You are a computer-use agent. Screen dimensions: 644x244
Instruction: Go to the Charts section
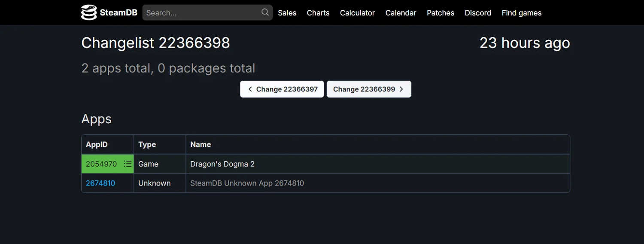point(318,13)
